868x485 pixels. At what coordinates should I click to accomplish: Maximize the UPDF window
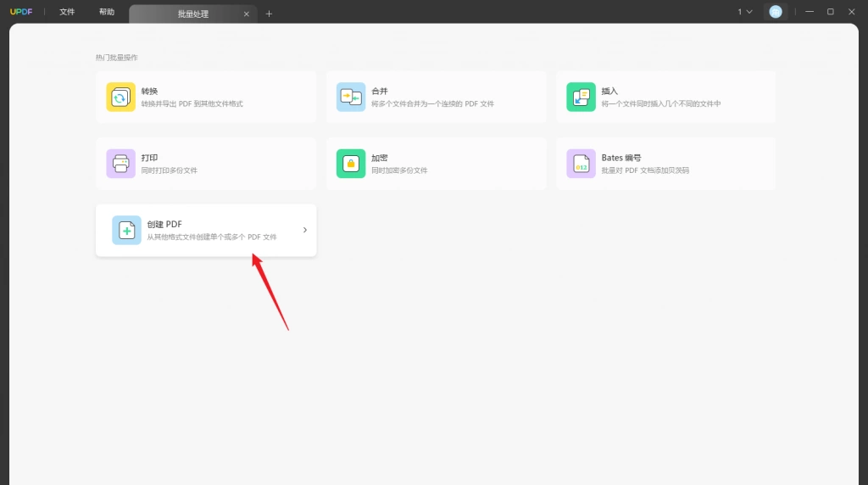831,12
